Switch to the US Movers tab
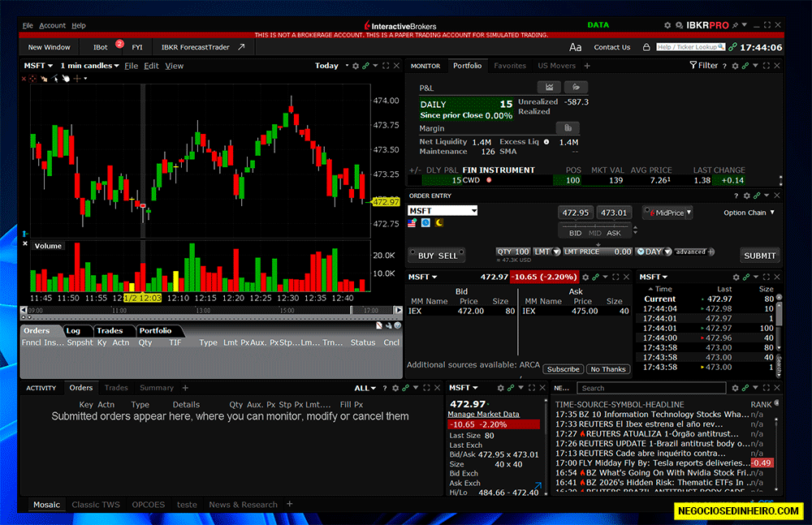The image size is (812, 525). click(557, 66)
